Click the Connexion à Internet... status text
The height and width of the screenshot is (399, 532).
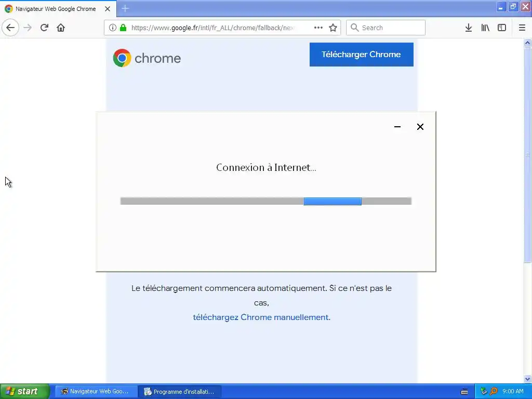pos(266,167)
